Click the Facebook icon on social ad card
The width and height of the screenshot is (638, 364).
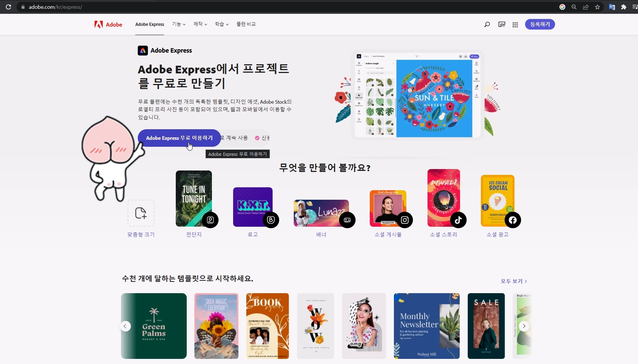click(x=513, y=220)
